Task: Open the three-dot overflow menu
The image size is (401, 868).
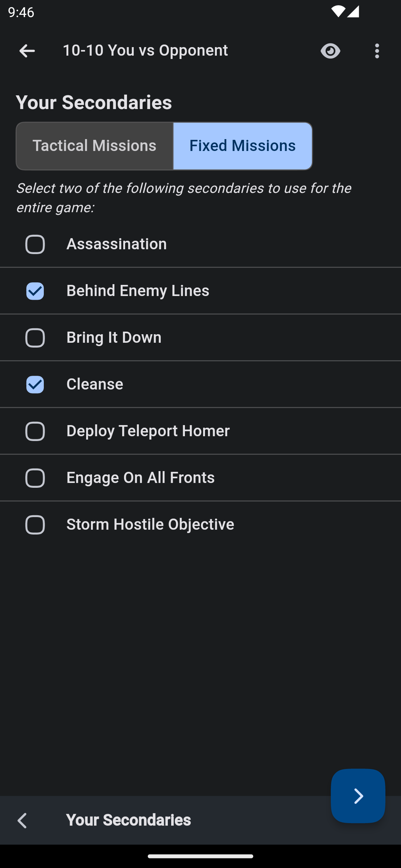Action: point(377,51)
